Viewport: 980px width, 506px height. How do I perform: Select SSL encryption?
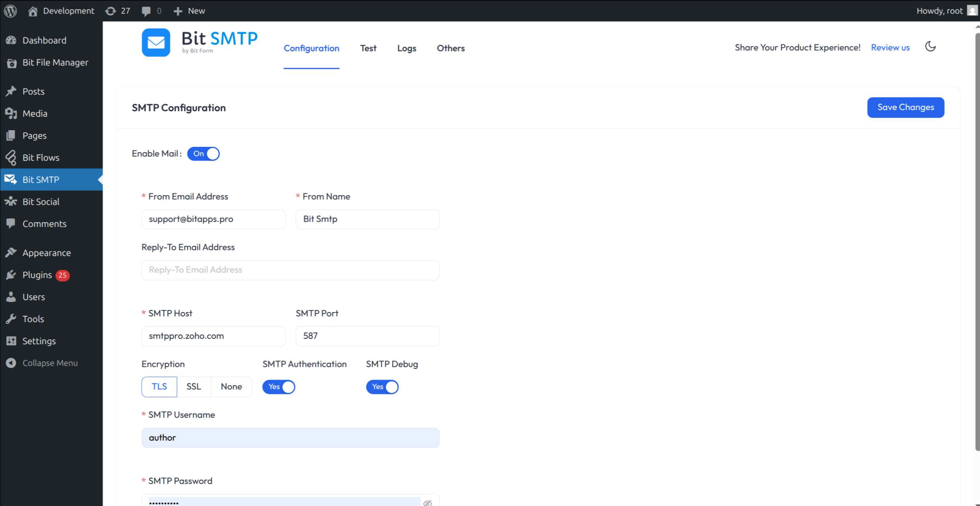point(194,386)
